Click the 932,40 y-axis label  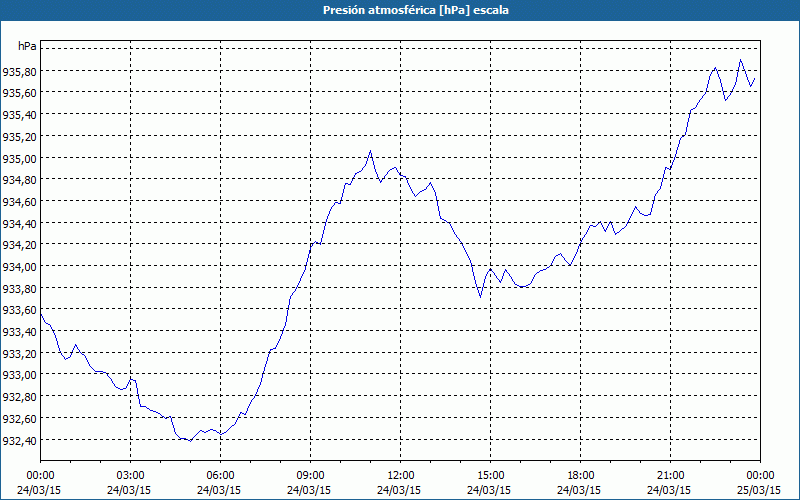click(x=19, y=440)
